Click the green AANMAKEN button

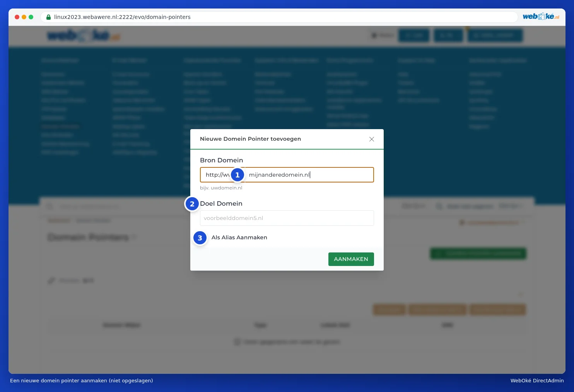(x=351, y=259)
